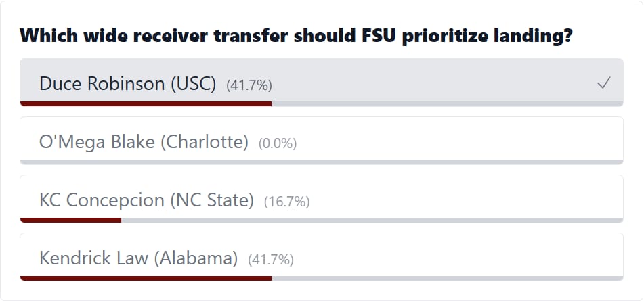
Task: Click gray unfilled bar portion under Kendrick Law
Action: 447,278
